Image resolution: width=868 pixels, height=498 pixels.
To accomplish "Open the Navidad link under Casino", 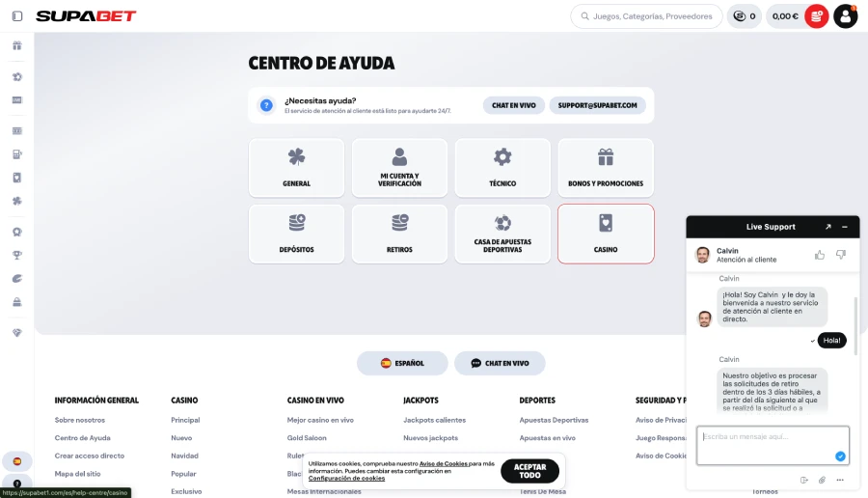I will point(184,456).
